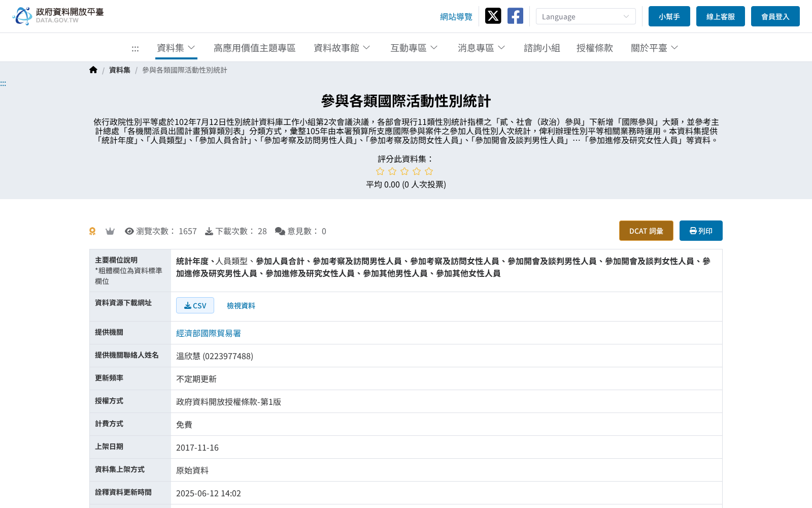The image size is (812, 508).
Task: Click 資料集 in the breadcrumb
Action: click(120, 70)
